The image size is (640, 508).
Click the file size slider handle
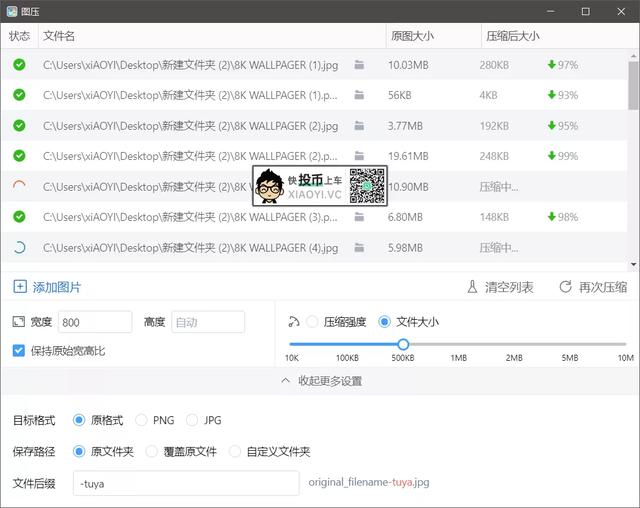403,344
